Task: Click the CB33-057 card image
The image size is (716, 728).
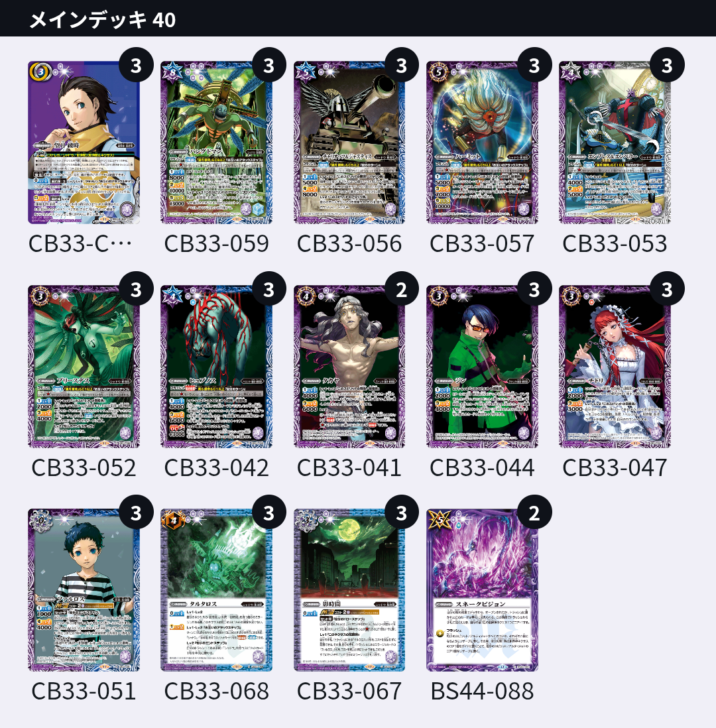Action: tap(482, 143)
